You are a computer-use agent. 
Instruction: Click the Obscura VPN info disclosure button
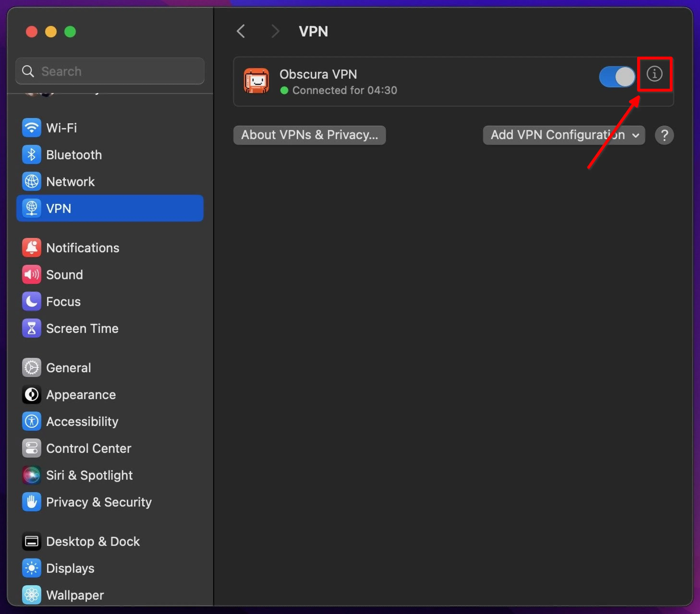pos(654,74)
